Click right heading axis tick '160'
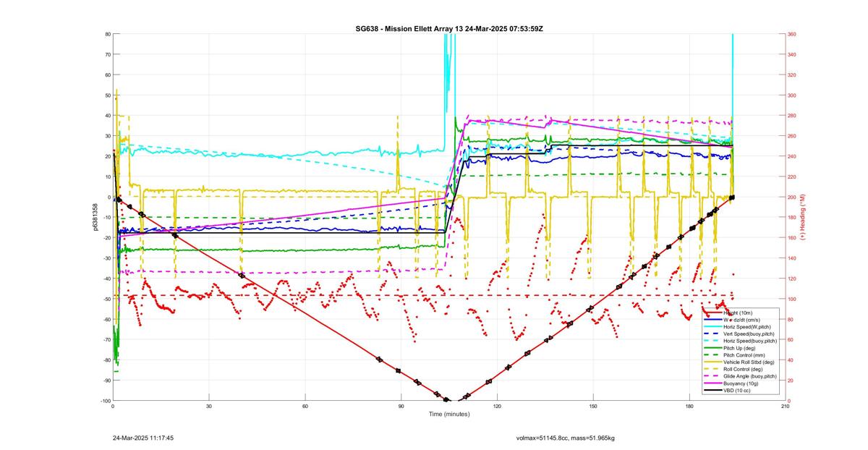This screenshot has height=450, width=868. (792, 238)
